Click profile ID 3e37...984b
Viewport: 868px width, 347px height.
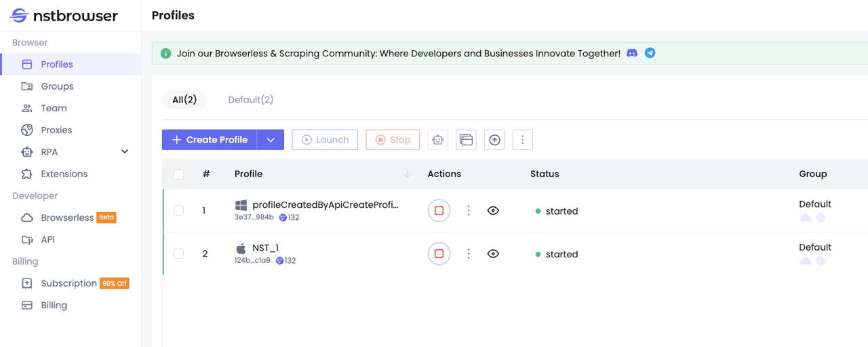click(254, 217)
